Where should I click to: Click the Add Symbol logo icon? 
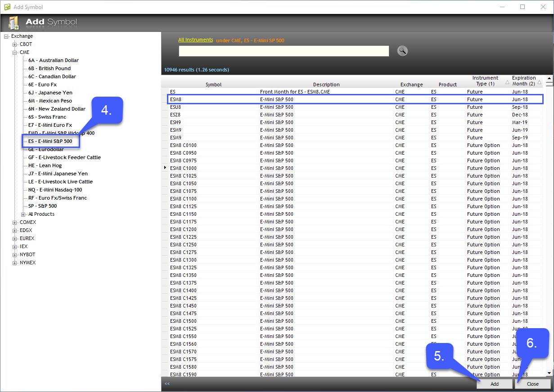pos(14,22)
